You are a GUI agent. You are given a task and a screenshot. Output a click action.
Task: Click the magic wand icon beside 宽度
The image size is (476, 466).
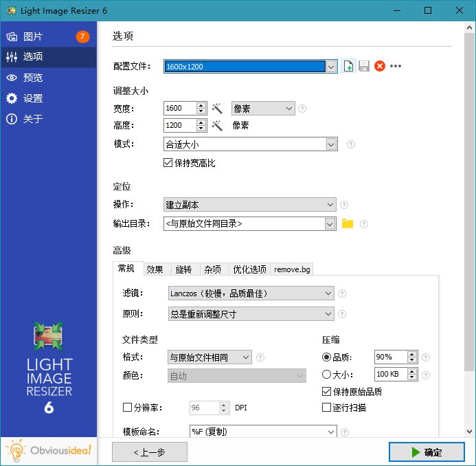217,109
